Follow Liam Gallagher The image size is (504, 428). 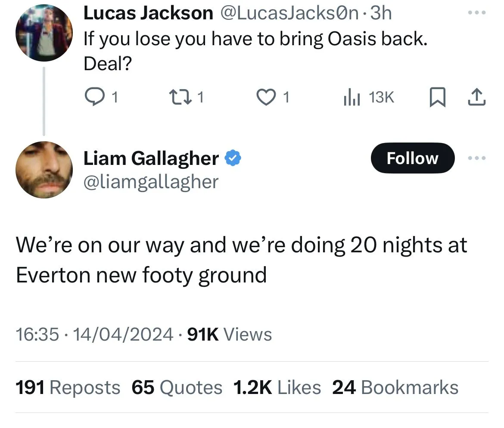click(412, 158)
